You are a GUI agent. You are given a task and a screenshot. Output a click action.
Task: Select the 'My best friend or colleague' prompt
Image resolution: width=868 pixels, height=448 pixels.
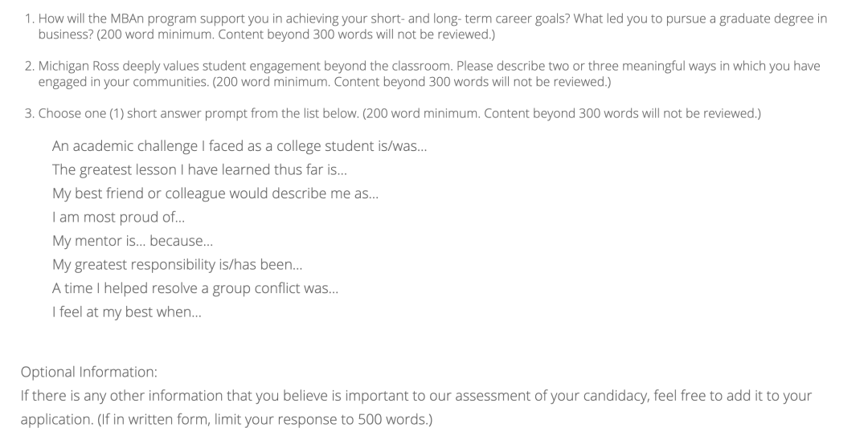point(215,194)
